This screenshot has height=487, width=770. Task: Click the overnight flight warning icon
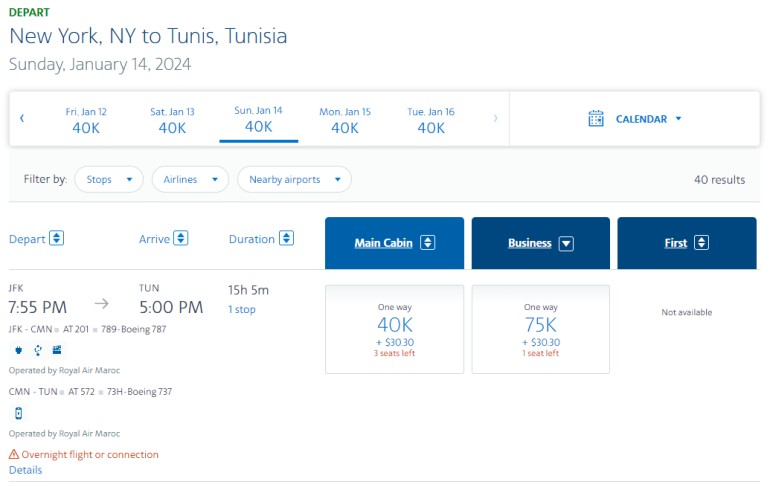14,455
